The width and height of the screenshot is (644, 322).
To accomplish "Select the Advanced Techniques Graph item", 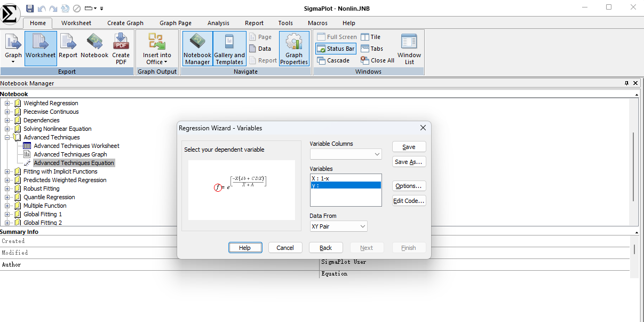I will (70, 154).
